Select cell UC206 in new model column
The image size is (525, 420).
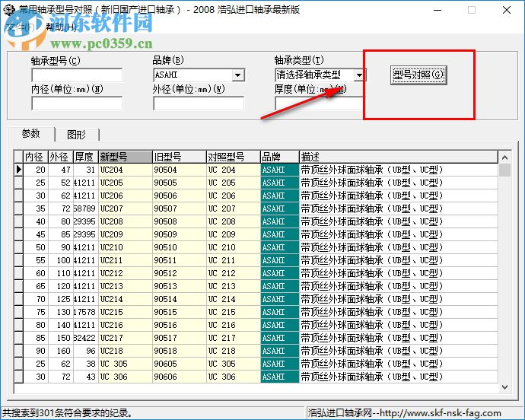pyautogui.click(x=126, y=196)
